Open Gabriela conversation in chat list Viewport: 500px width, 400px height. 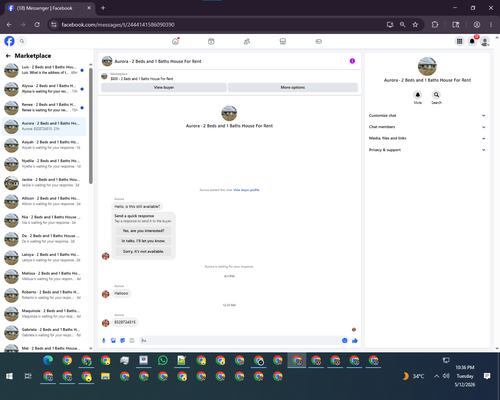coord(44,332)
